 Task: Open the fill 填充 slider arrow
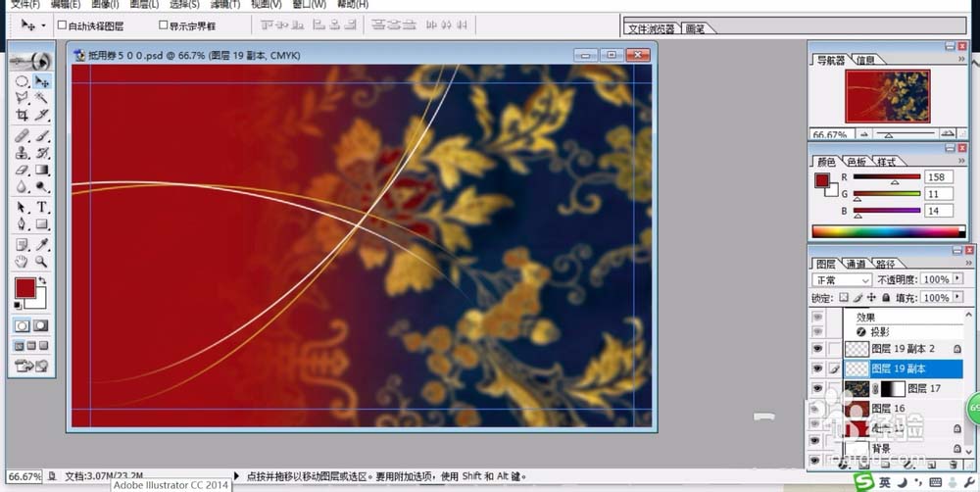(x=957, y=298)
